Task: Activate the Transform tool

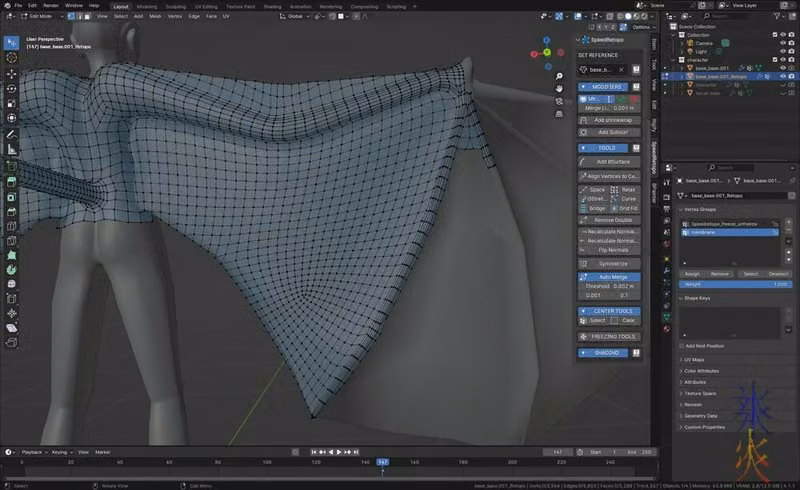Action: [12, 118]
